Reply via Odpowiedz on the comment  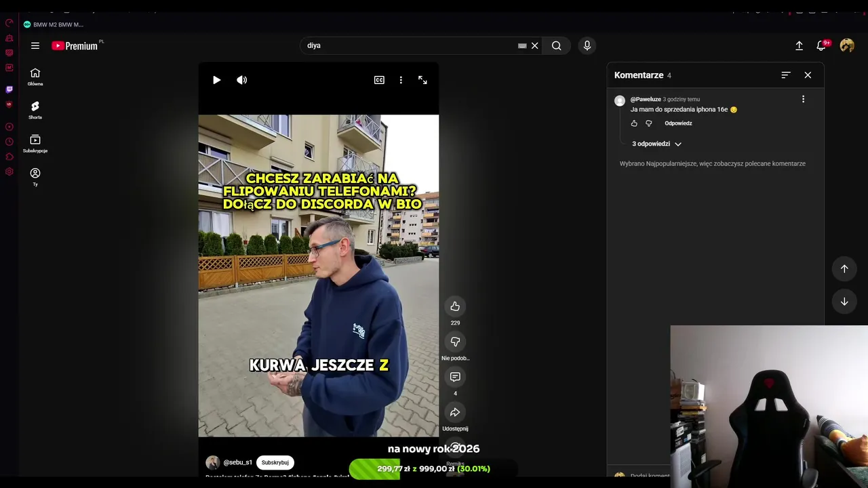pos(678,123)
